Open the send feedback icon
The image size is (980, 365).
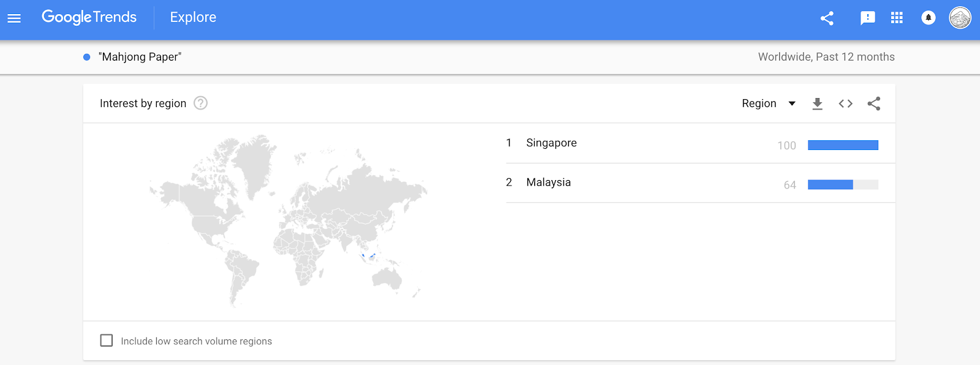[867, 18]
